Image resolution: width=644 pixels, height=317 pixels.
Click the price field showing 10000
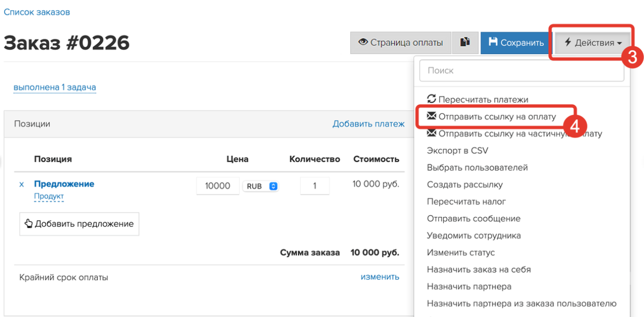218,186
